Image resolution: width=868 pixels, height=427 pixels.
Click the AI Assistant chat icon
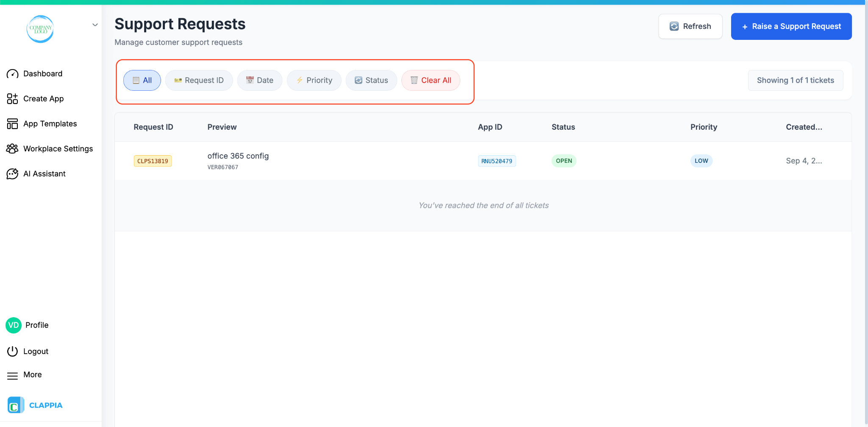[12, 174]
